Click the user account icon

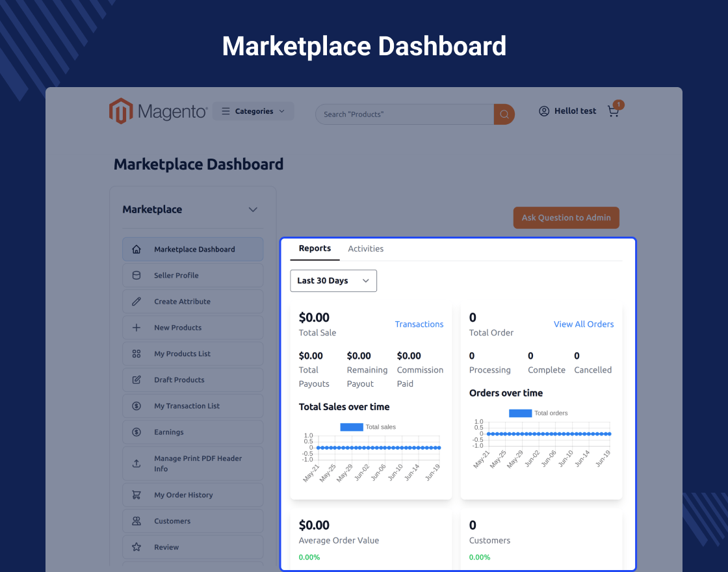pos(544,111)
